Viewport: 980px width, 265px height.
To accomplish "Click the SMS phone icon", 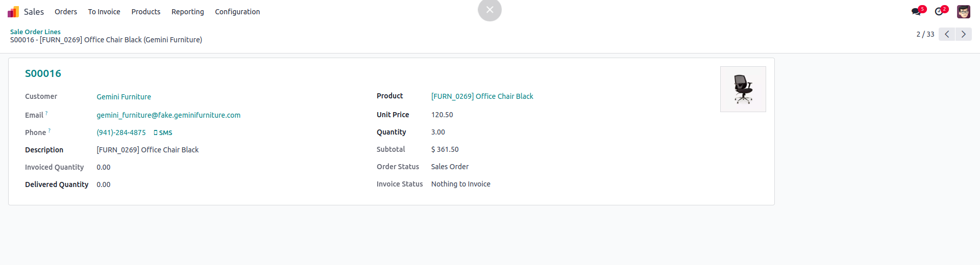I will 156,133.
